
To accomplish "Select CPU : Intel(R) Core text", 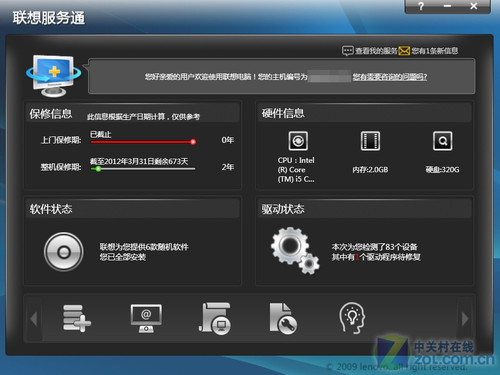I will [x=296, y=169].
